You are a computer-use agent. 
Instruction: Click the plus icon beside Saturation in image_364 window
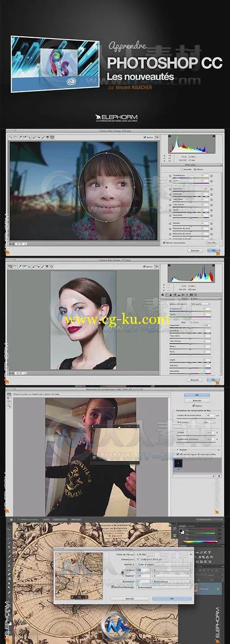click(212, 215)
